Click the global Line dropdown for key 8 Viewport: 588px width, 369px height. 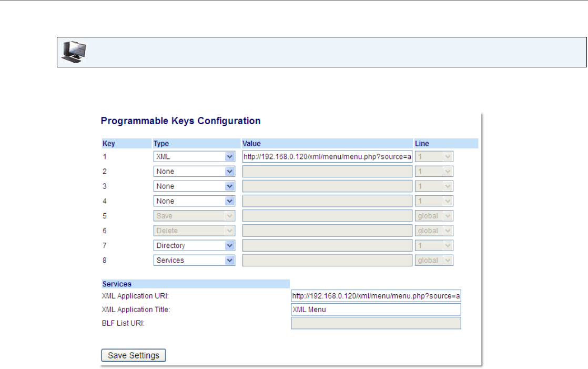[434, 260]
